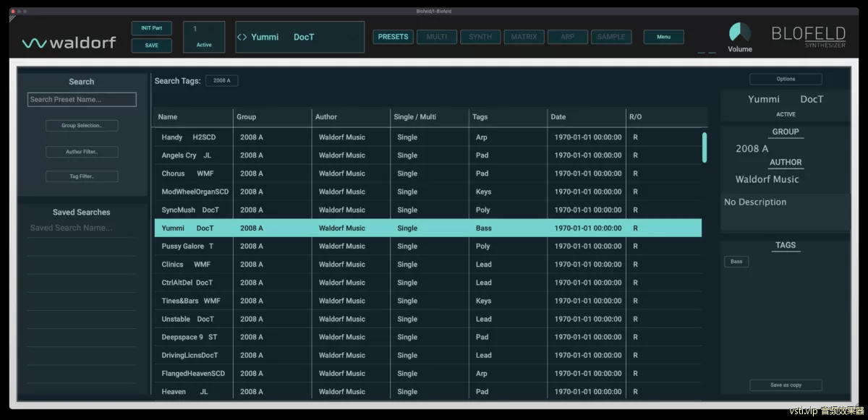
Task: Click the Yummi DocT title in details panel
Action: 786,99
